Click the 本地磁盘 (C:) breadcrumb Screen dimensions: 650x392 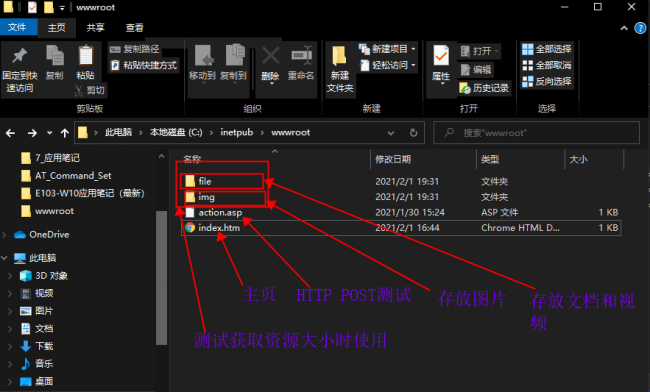[x=176, y=133]
